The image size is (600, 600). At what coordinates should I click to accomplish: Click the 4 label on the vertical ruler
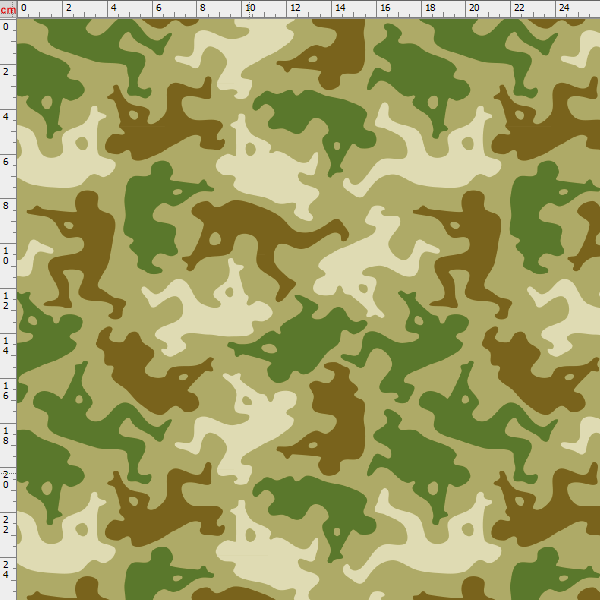6,116
